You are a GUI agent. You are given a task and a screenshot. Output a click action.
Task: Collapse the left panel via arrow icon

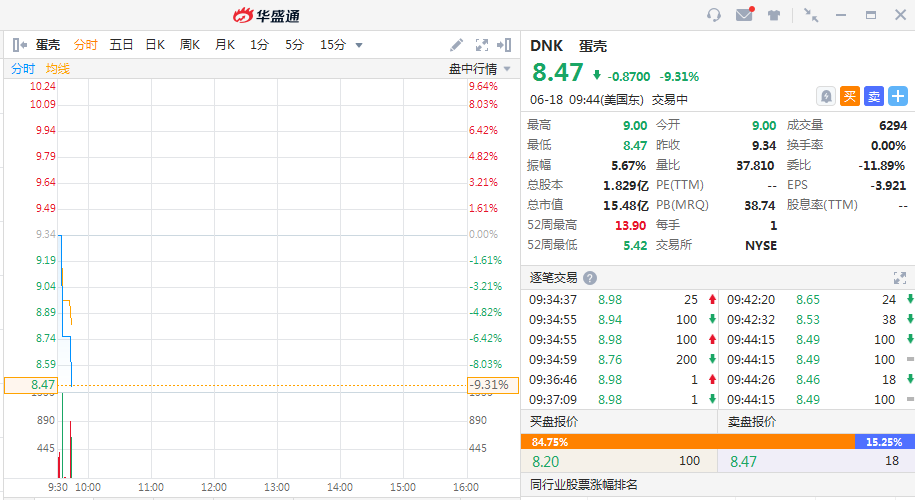coord(19,45)
